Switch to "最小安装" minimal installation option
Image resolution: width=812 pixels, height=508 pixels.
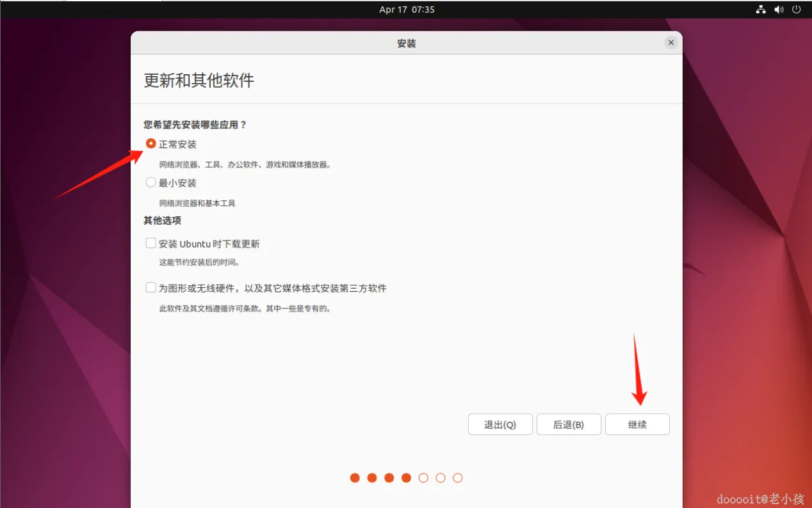(151, 182)
